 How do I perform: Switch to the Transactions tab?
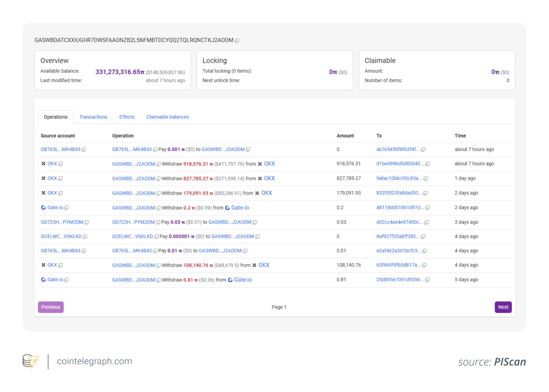click(93, 117)
